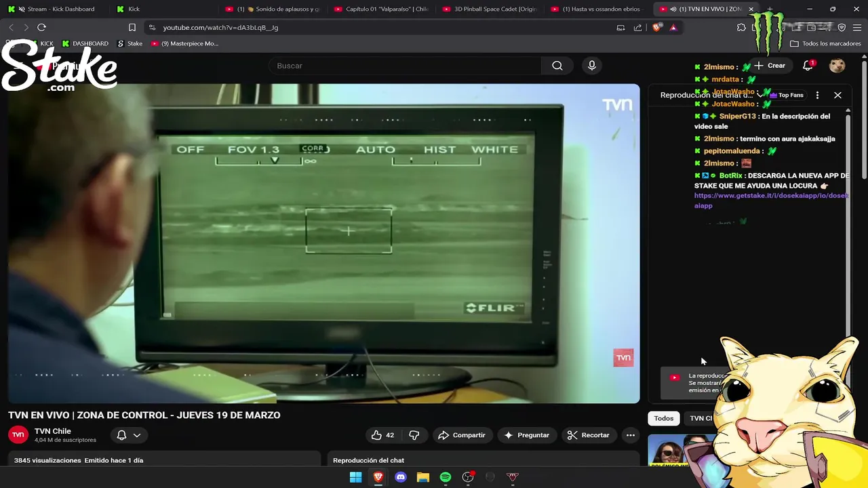The width and height of the screenshot is (868, 488).
Task: Click the thumbs-down dislike icon
Action: coord(414,435)
